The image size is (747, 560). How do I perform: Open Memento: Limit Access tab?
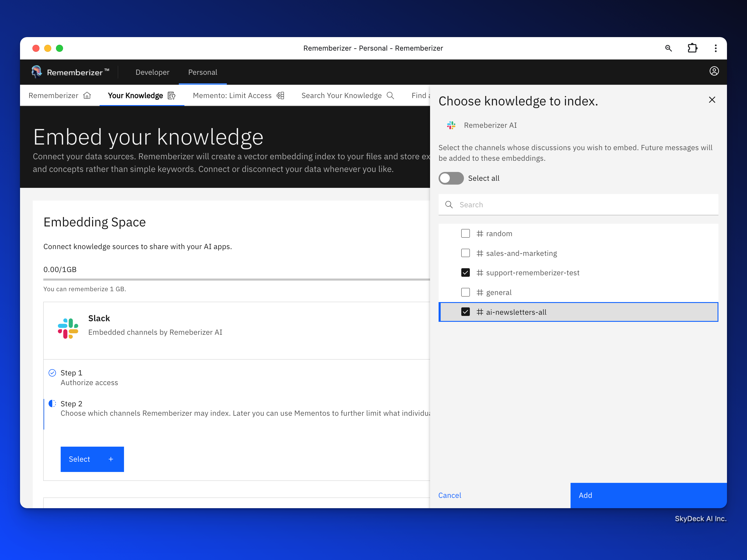pyautogui.click(x=238, y=96)
